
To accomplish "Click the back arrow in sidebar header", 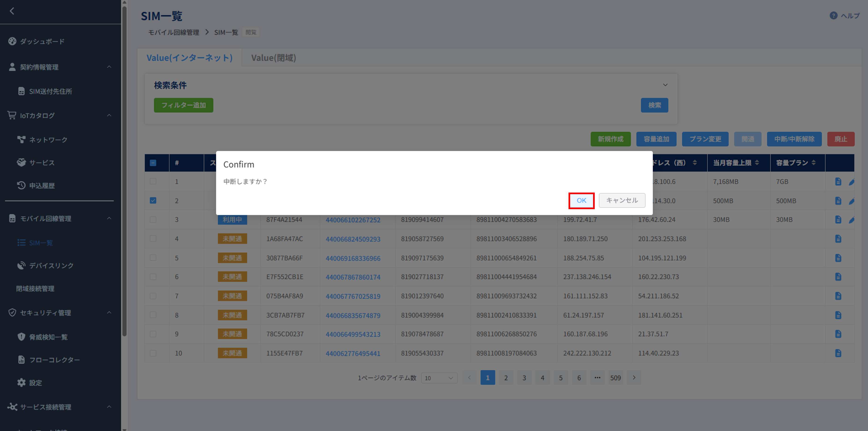I will pos(12,11).
